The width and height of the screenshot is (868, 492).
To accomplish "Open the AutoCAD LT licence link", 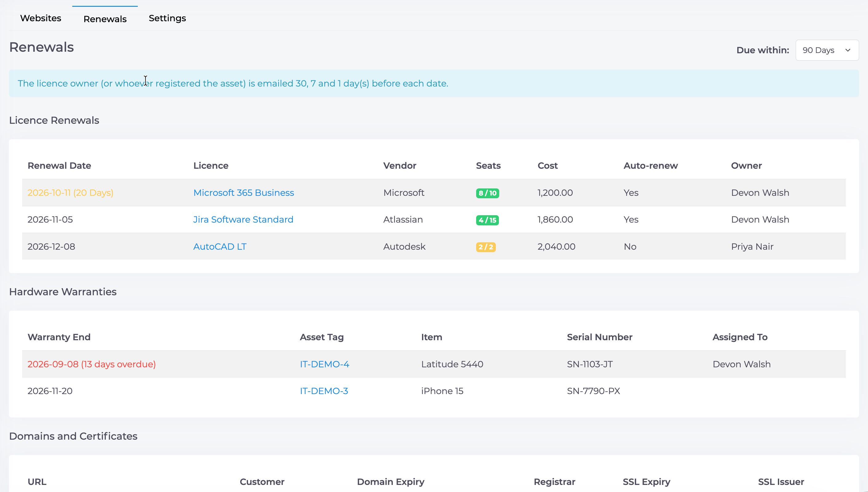I will point(220,247).
